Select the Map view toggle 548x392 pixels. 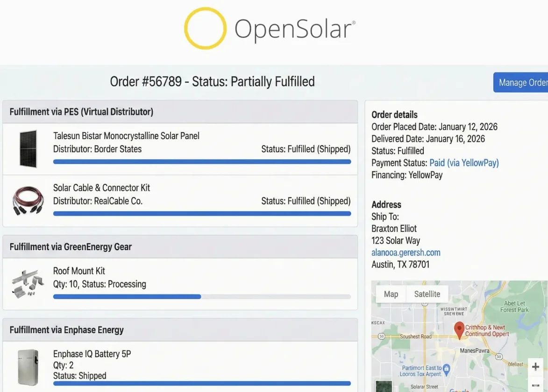(391, 294)
